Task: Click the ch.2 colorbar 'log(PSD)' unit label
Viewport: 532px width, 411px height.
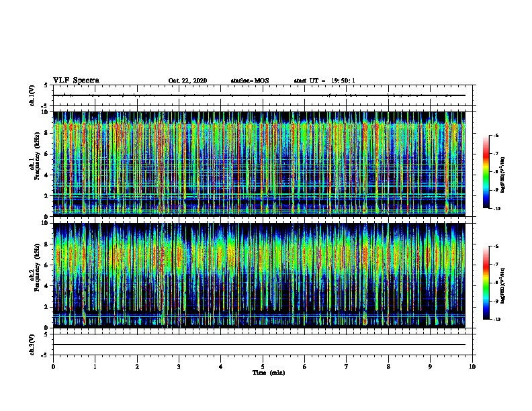Action: [x=502, y=285]
